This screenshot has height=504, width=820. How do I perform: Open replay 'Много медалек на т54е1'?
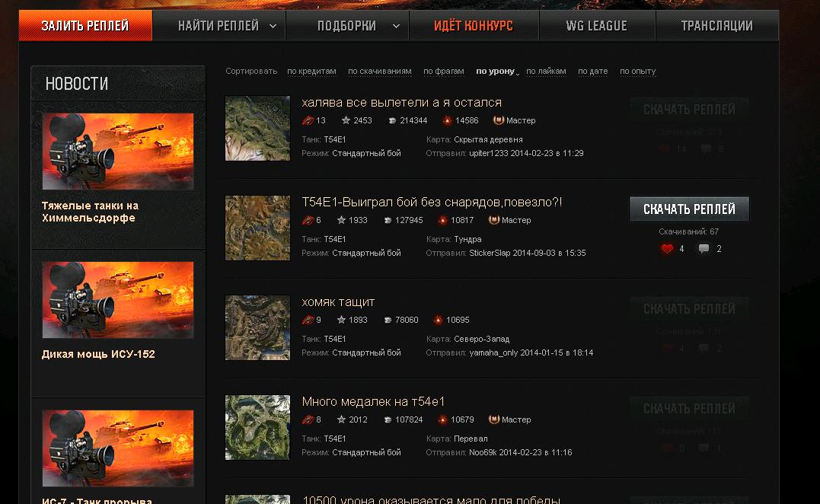coord(373,401)
